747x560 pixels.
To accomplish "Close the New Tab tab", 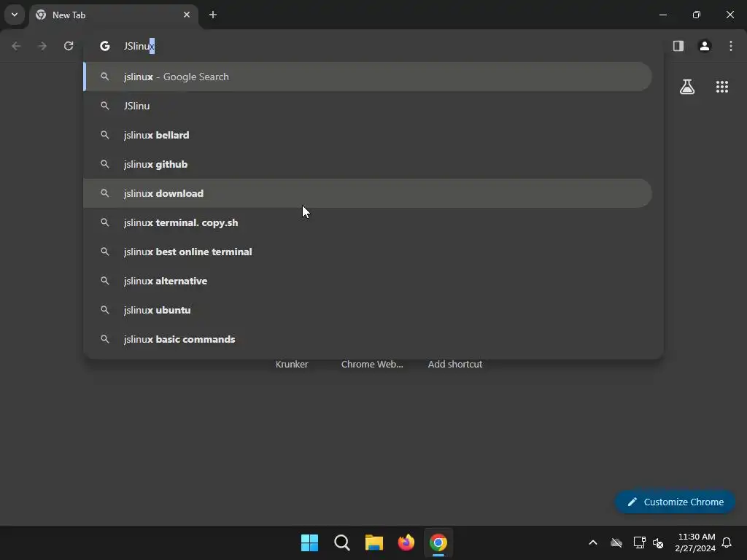I will click(187, 15).
